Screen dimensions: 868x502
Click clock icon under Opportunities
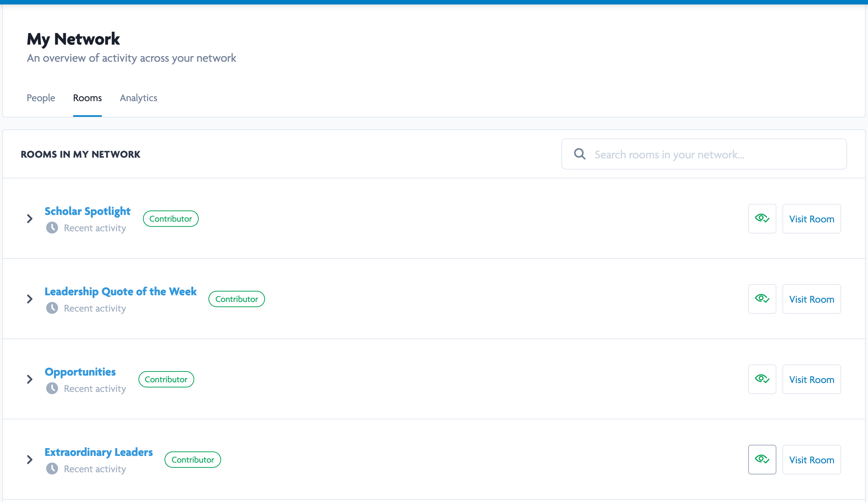52,389
